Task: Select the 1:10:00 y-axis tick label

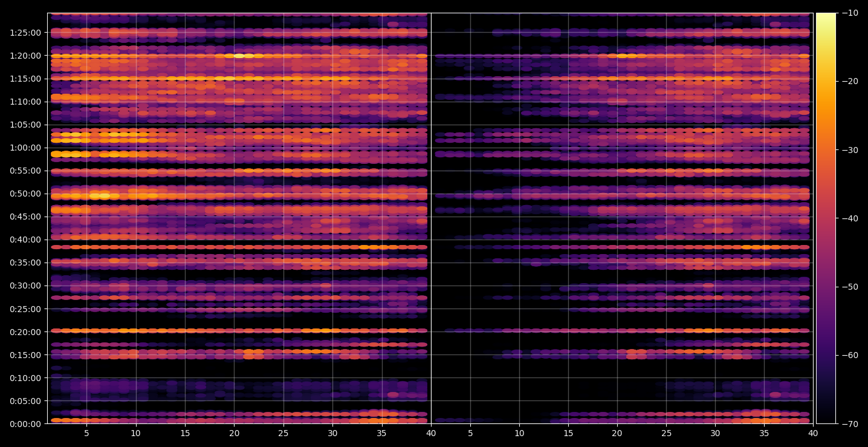Action: pos(25,102)
